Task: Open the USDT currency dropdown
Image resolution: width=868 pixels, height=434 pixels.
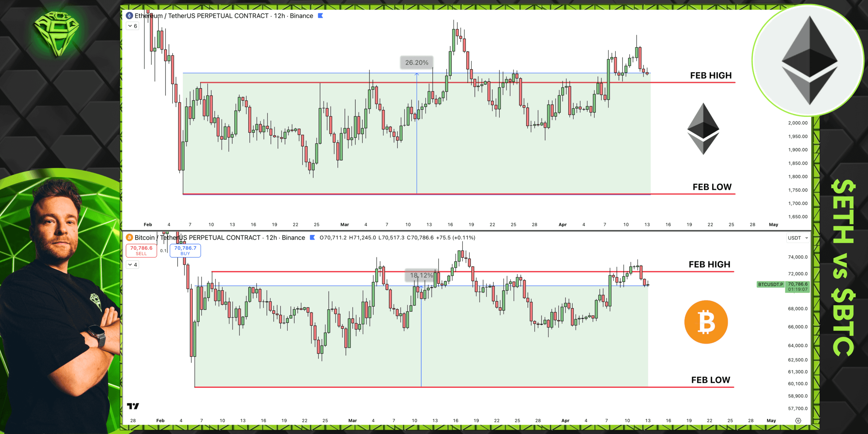Action: click(x=797, y=238)
